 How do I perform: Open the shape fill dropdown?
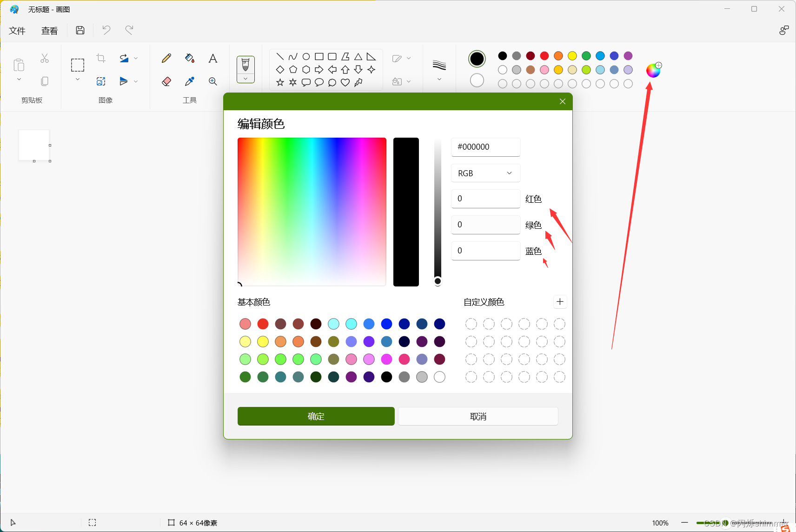pyautogui.click(x=402, y=81)
